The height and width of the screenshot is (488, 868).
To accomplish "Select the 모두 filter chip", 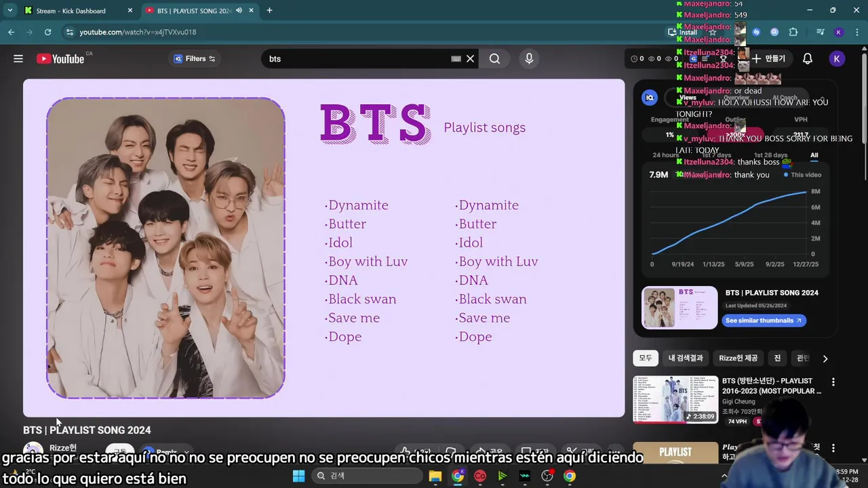I will 646,358.
